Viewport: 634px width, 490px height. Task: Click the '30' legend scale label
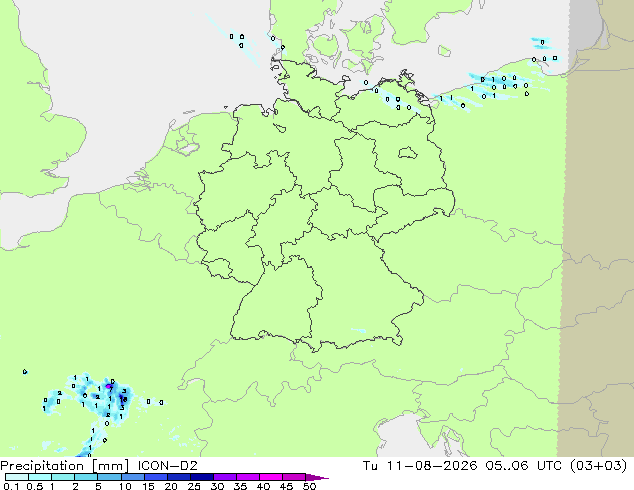point(217,486)
